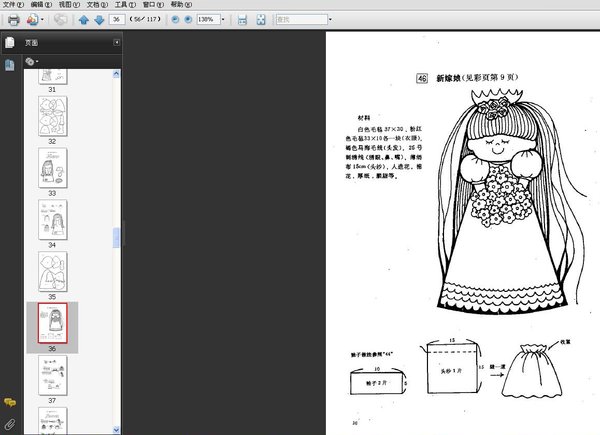Viewport: 600px width, 435px height.
Task: Click the scrolling pages (fit width) icon
Action: pyautogui.click(x=242, y=20)
